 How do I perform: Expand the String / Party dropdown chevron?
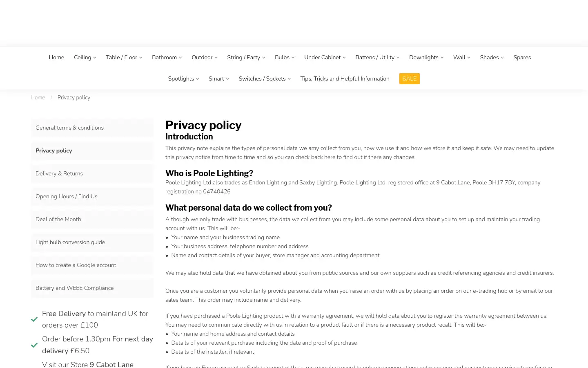(264, 58)
